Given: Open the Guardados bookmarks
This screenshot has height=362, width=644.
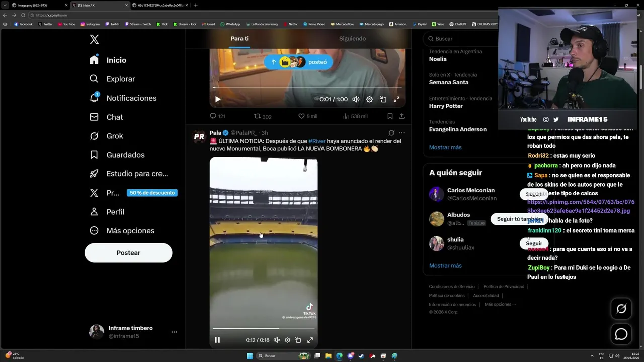Looking at the screenshot, I should click(117, 155).
